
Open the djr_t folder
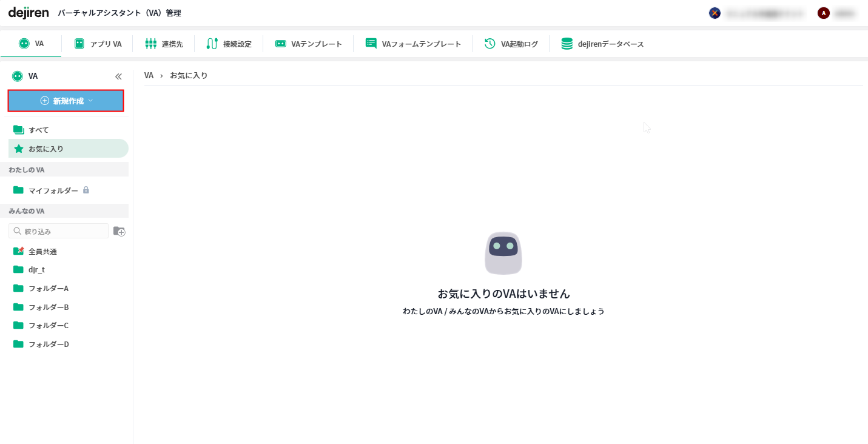click(36, 270)
